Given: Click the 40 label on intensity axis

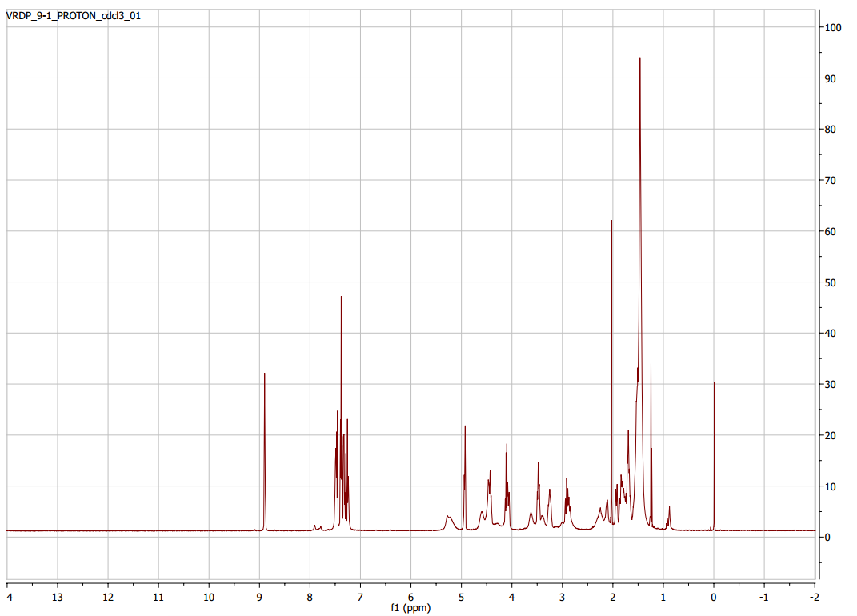Looking at the screenshot, I should pos(831,334).
